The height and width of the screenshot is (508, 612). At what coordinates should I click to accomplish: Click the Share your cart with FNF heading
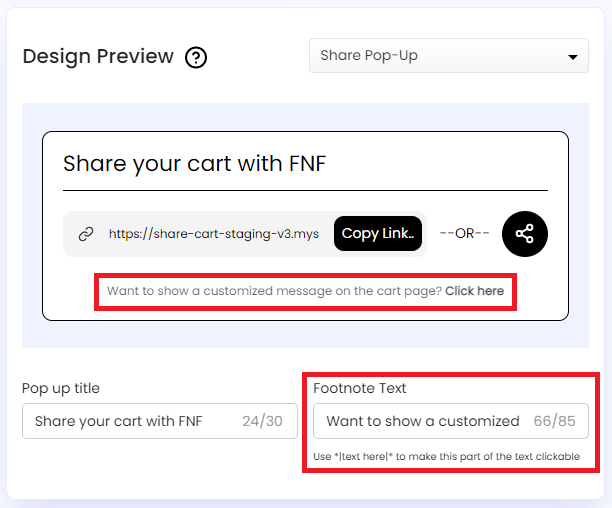click(x=194, y=163)
